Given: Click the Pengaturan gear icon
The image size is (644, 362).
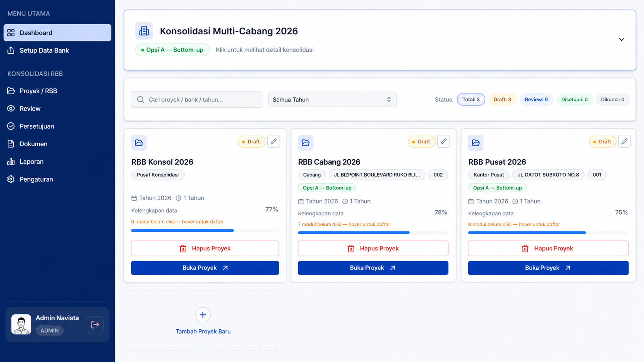Looking at the screenshot, I should [x=11, y=179].
